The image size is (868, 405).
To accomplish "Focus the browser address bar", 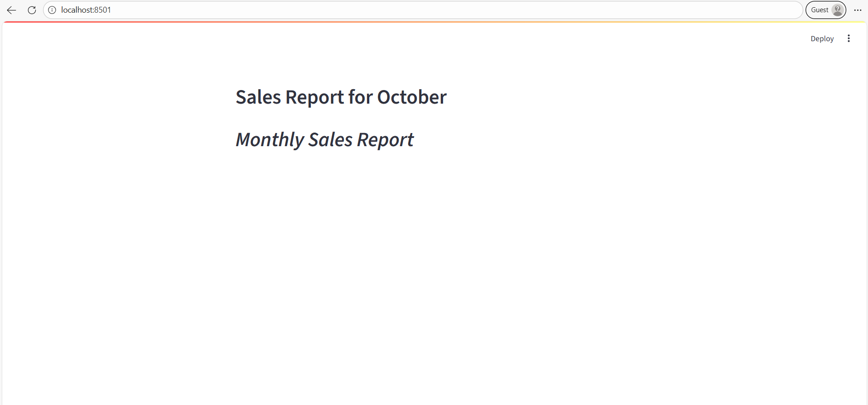I will pos(407,10).
